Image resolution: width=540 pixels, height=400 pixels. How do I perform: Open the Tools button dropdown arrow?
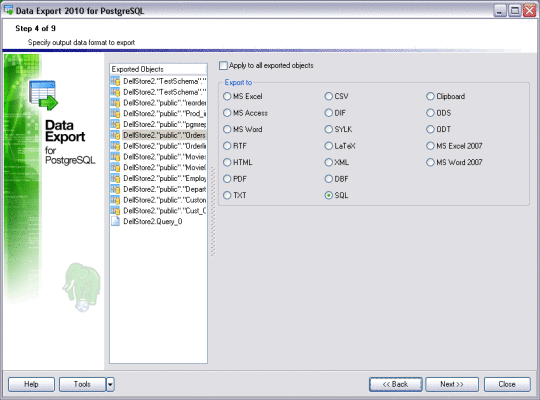(110, 384)
